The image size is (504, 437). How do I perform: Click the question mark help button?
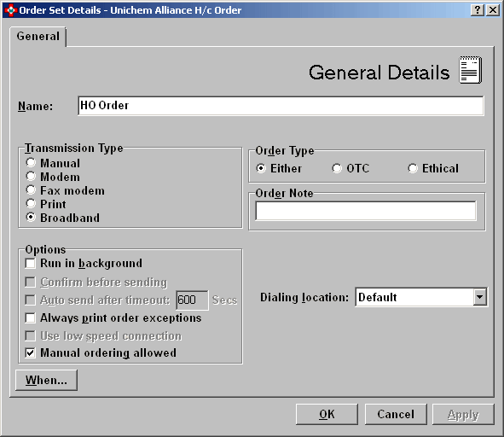coord(477,10)
